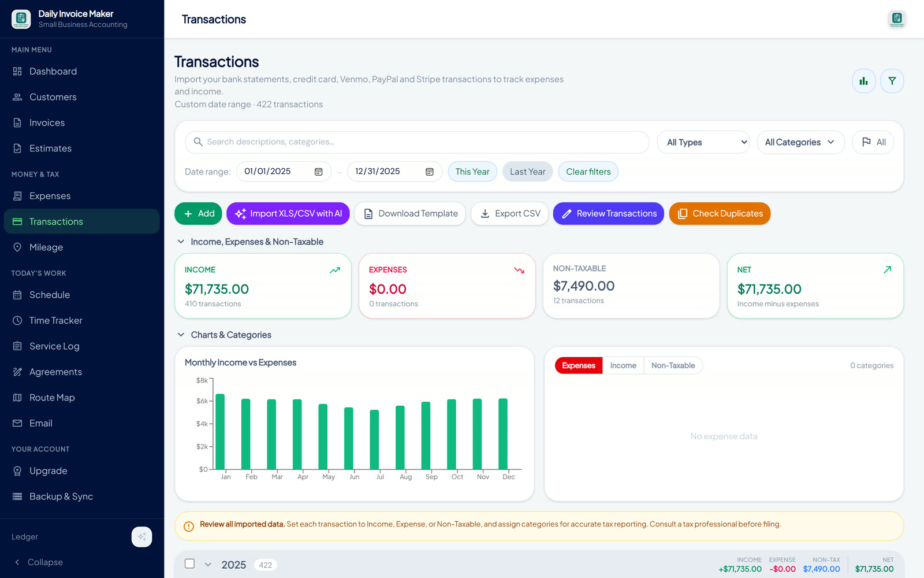This screenshot has width=924, height=578.
Task: Click the Expenses trend-down arrow icon
Action: coord(519,270)
